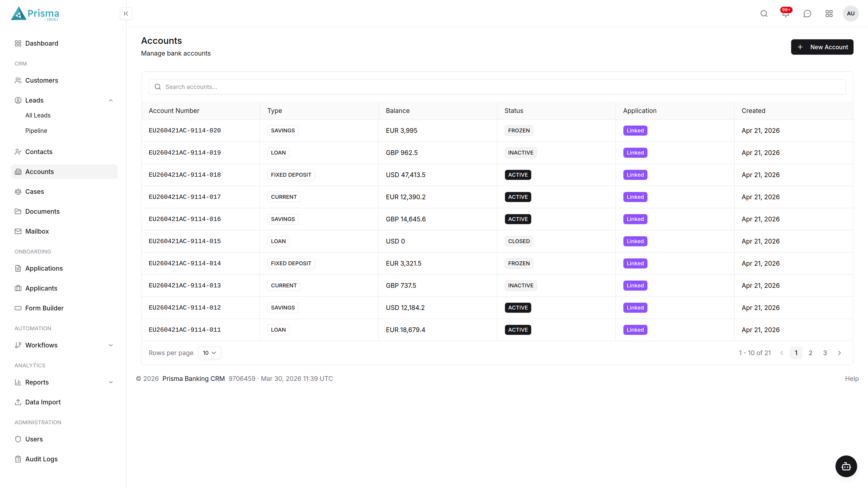Click the Balance column header
Image resolution: width=868 pixels, height=488 pixels.
(398, 111)
